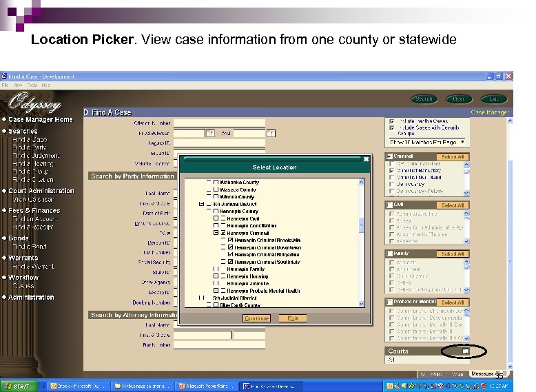Viewport: 536px width, 392px height.
Task: Toggle the Criminal case category checkbox
Action: click(389, 156)
